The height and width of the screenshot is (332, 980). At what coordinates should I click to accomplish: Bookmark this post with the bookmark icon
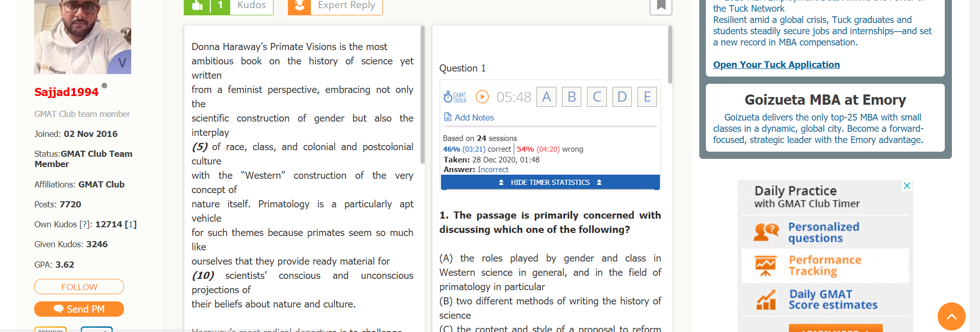pyautogui.click(x=660, y=6)
